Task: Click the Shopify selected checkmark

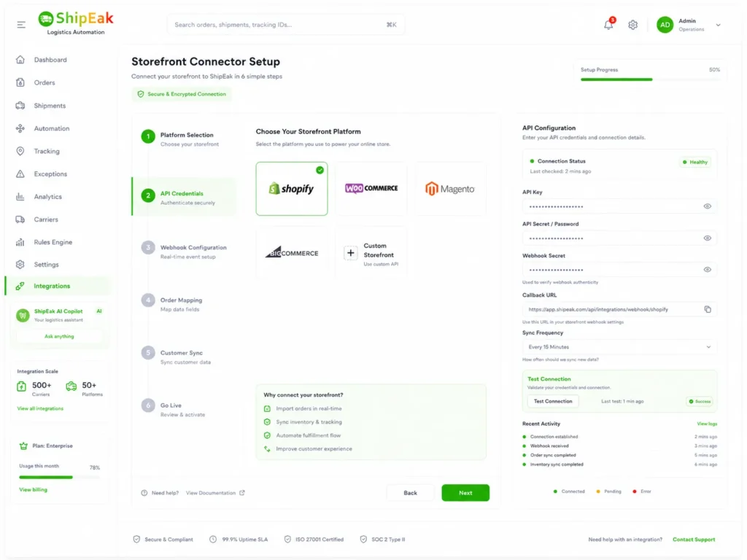Action: pos(320,170)
